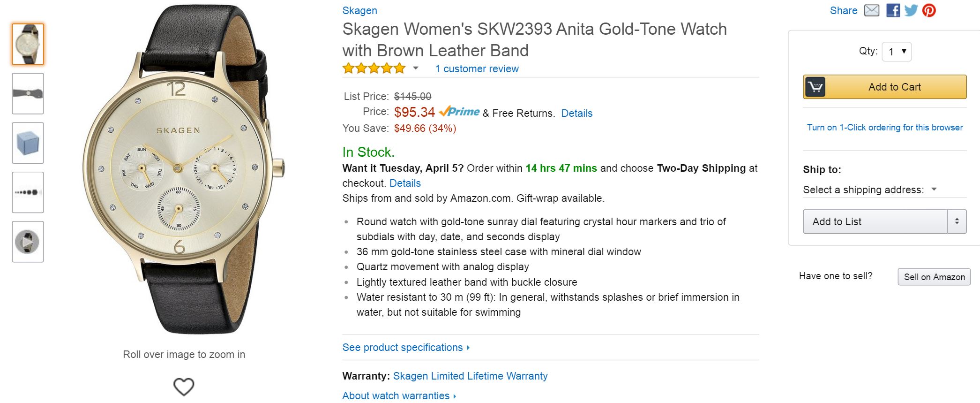Share on Facebook icon
Viewport: 980px width, 403px height.
point(893,10)
